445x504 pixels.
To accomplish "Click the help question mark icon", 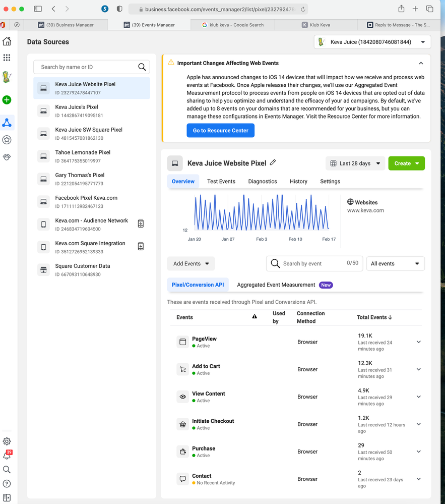I will point(7,483).
